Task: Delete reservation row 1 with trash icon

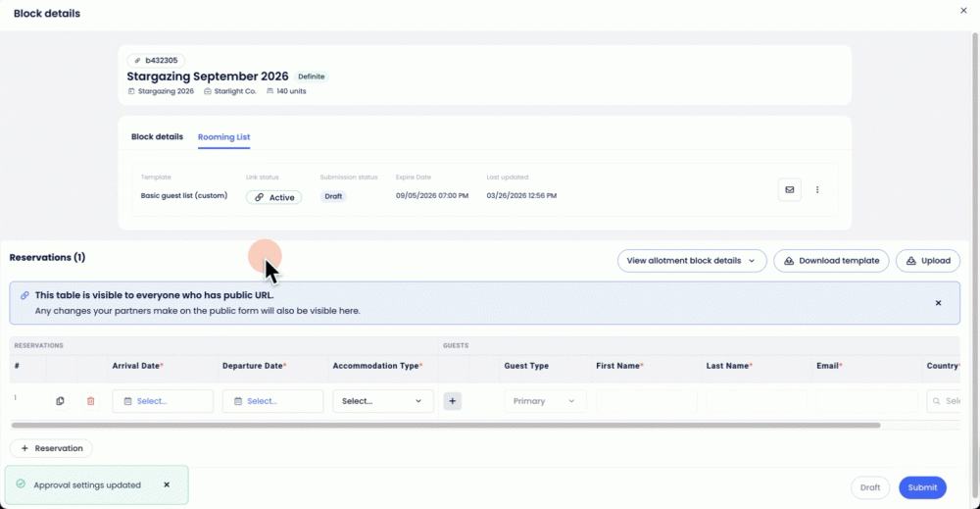Action: coord(90,401)
